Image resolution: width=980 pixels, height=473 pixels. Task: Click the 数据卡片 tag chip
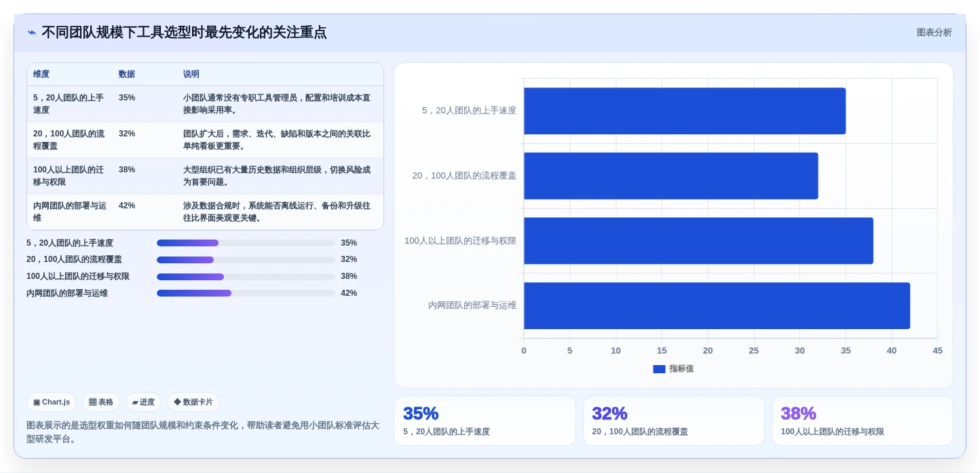[x=193, y=402]
